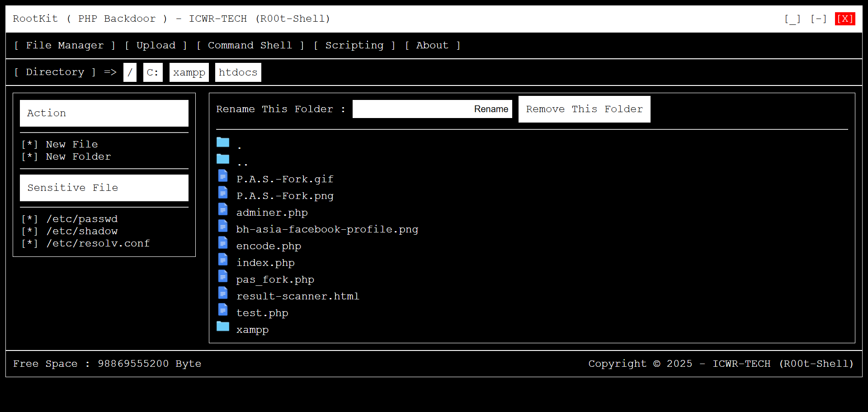Open the xampp folder icon
The height and width of the screenshot is (412, 868).
[x=223, y=327]
